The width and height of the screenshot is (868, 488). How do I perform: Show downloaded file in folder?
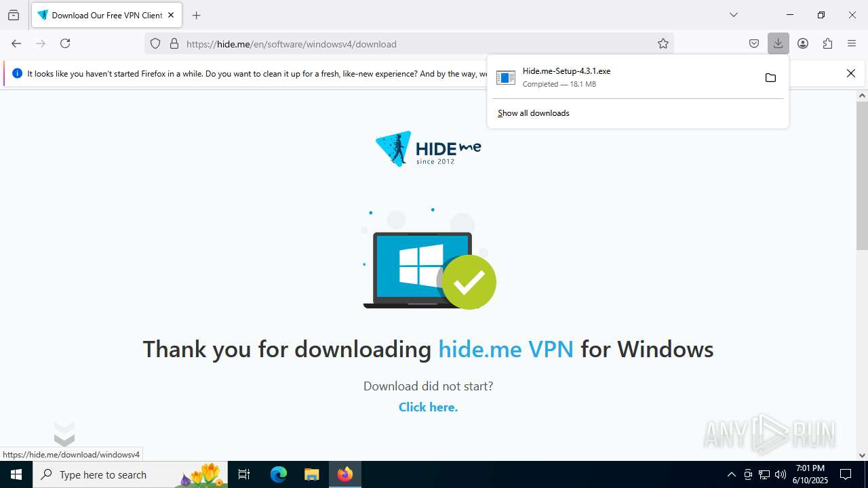click(x=770, y=77)
